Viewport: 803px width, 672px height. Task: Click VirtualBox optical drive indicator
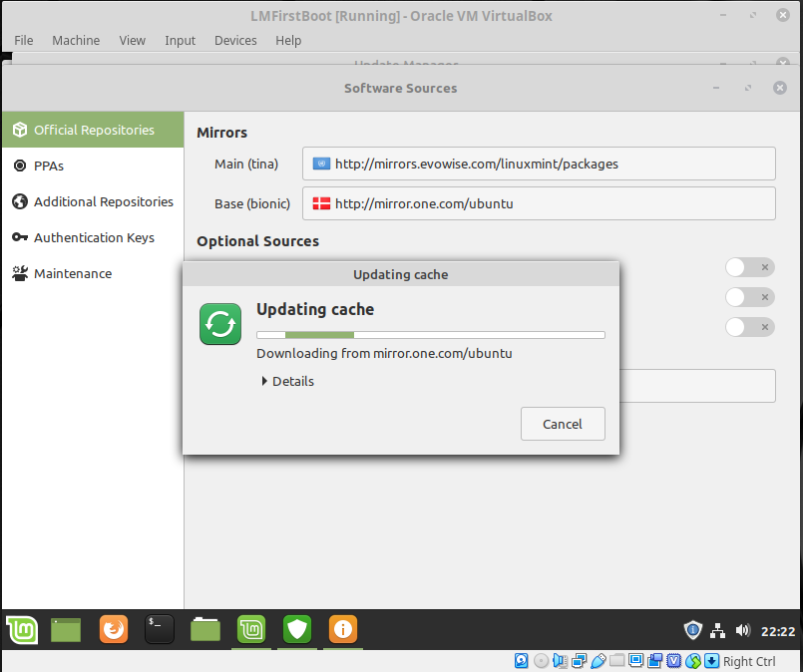pos(541,661)
